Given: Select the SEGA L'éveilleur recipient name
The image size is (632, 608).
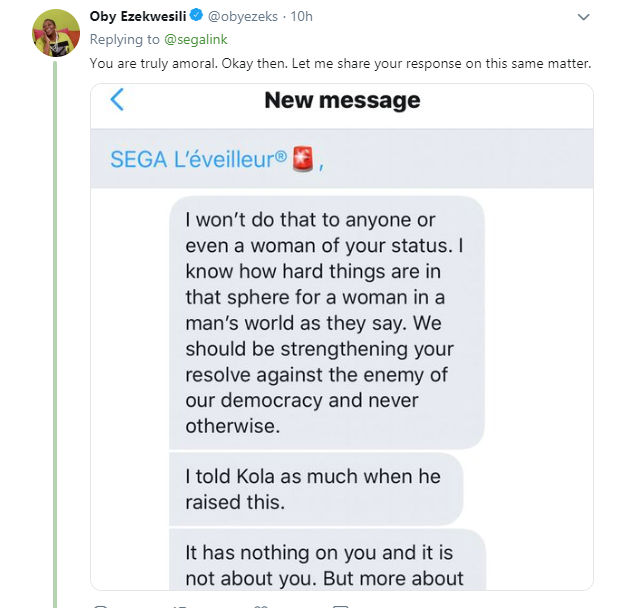Looking at the screenshot, I should [x=197, y=160].
